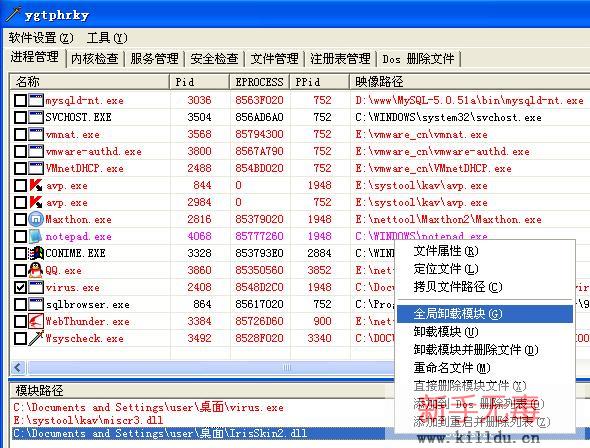Click the SVCHOST.EXE process icon

[36, 117]
